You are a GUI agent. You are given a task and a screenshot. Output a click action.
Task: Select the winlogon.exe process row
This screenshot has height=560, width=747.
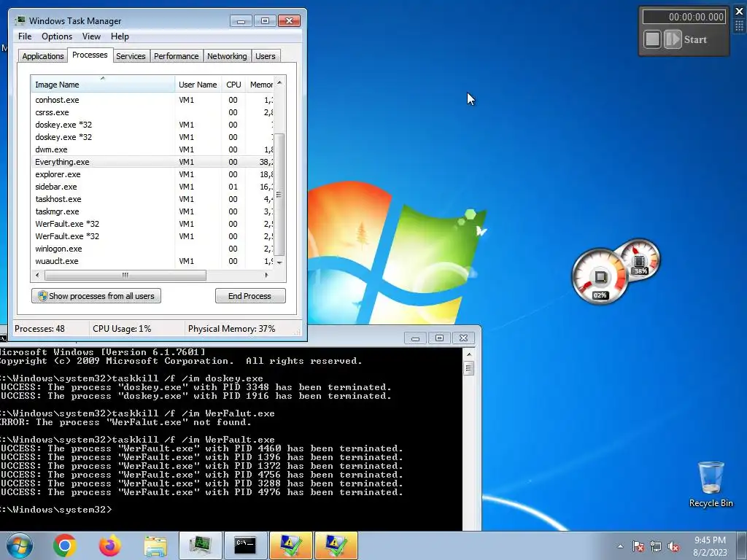(x=152, y=249)
